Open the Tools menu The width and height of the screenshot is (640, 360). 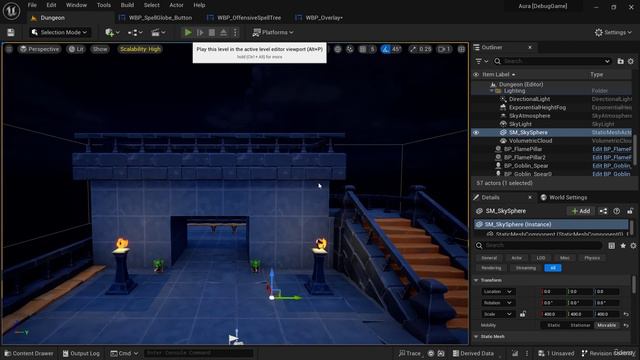(104, 5)
